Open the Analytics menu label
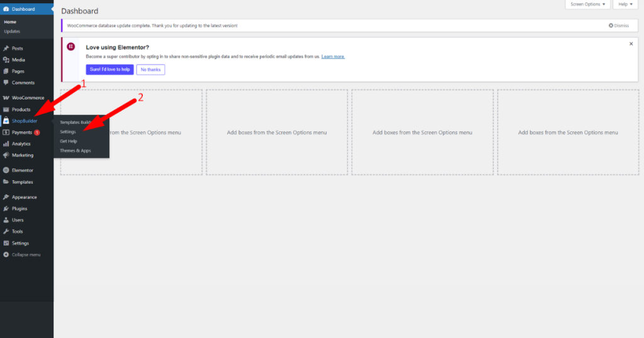This screenshot has width=644, height=338. point(21,144)
